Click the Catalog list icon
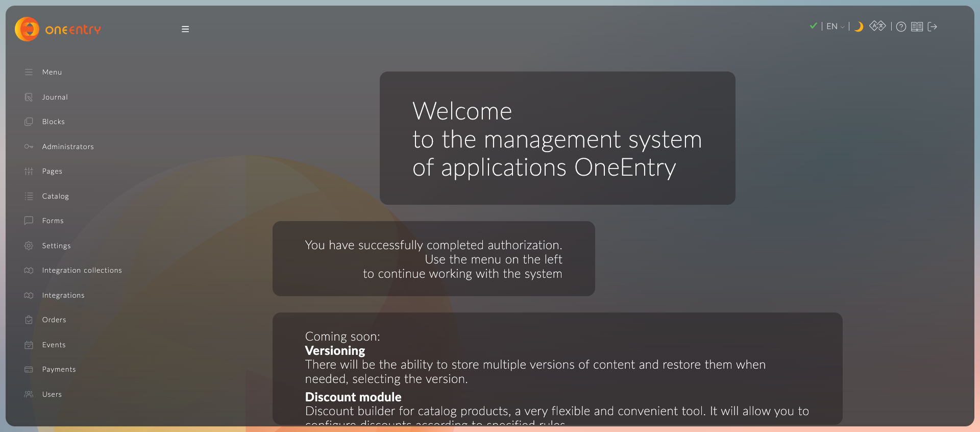This screenshot has height=432, width=980. click(x=29, y=196)
